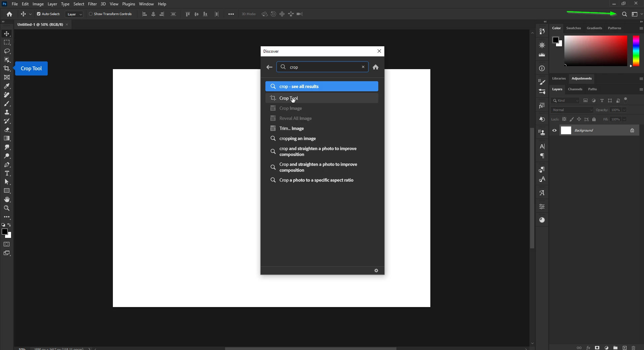Switch to the Libraries tab
644x350 pixels.
[x=559, y=79]
